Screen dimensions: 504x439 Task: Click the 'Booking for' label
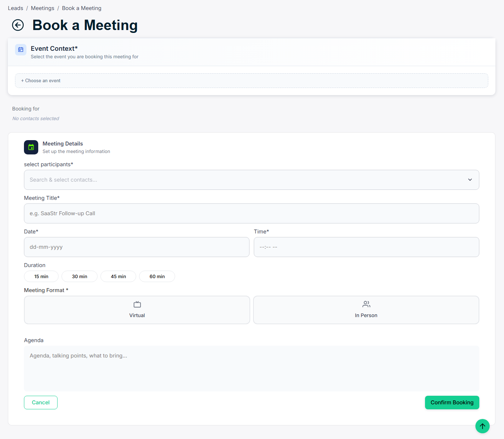[26, 109]
